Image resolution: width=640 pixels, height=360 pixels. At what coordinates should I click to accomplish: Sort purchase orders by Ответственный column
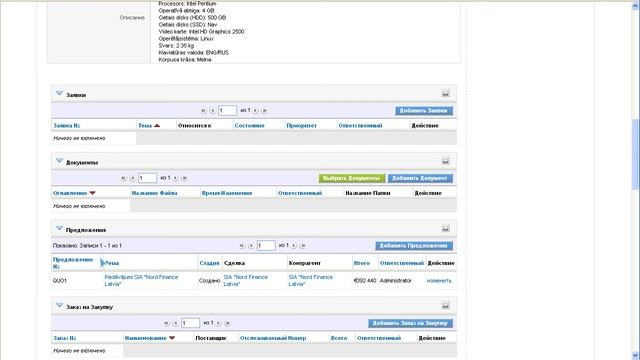(x=379, y=338)
